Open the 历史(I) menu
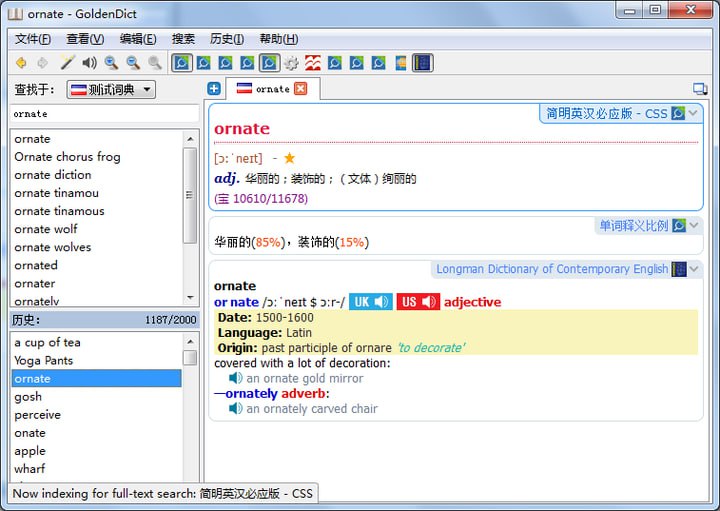 click(227, 39)
